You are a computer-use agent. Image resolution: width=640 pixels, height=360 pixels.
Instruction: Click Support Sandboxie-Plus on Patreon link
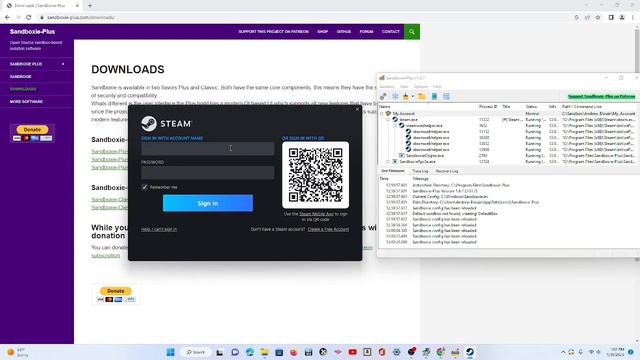(602, 96)
